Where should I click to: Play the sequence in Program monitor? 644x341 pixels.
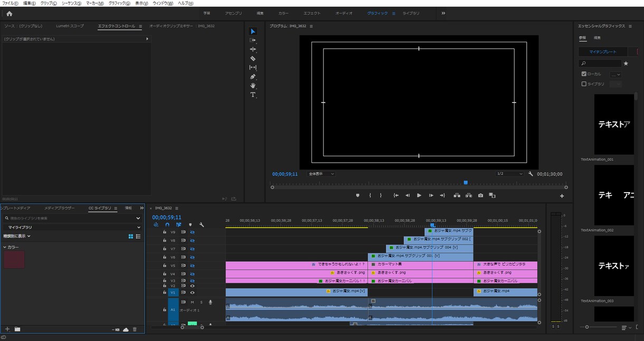pos(419,195)
